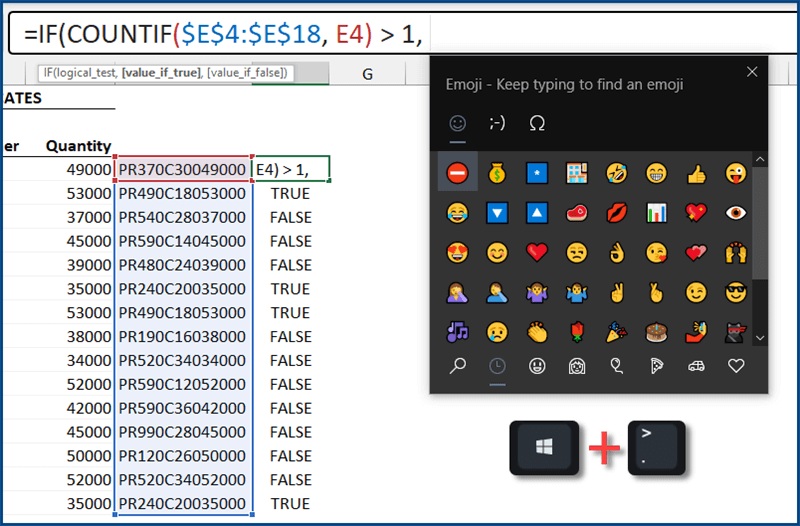Viewport: 800px width, 526px height.
Task: Choose the bar chart emoji
Action: pyautogui.click(x=657, y=213)
